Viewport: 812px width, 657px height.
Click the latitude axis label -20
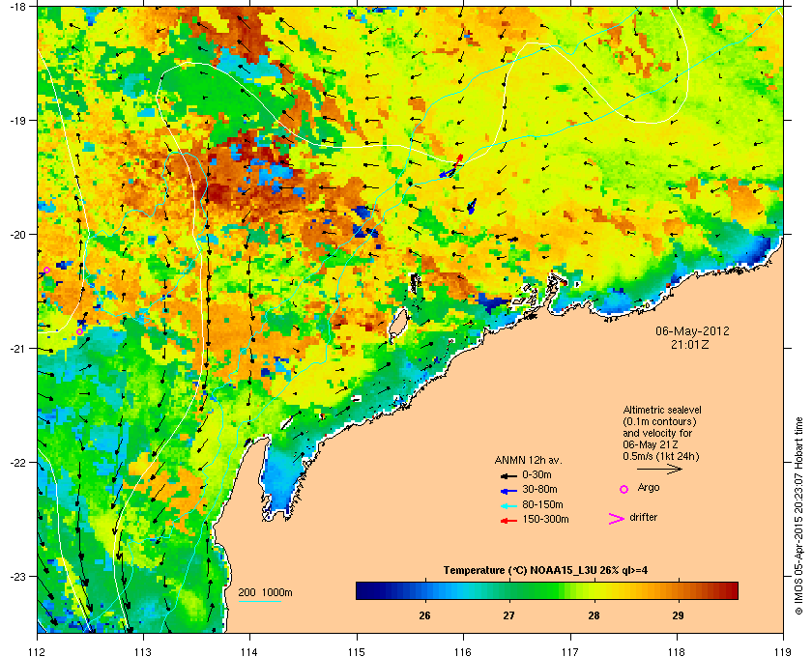point(18,235)
